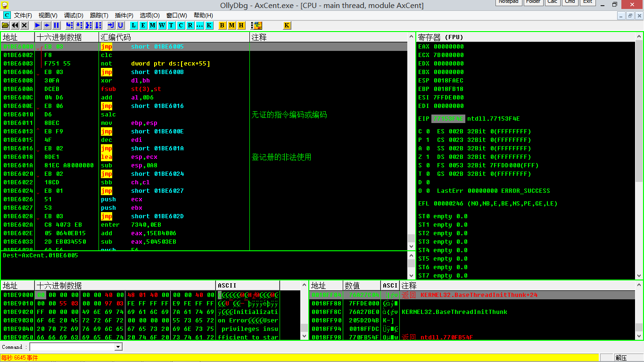
Task: Select the jmp short 01BE6005 instruction row
Action: click(x=204, y=47)
